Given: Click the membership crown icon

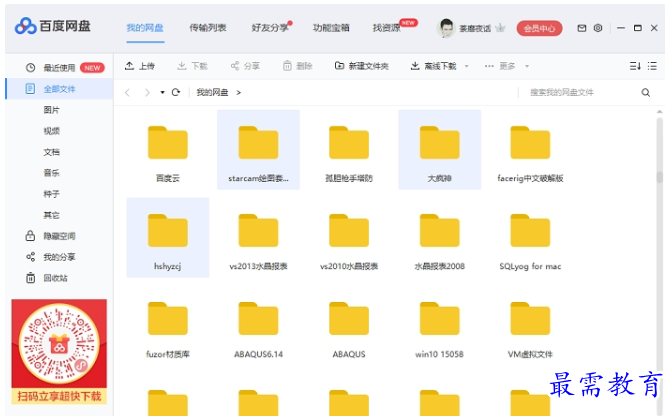Looking at the screenshot, I should click(500, 28).
